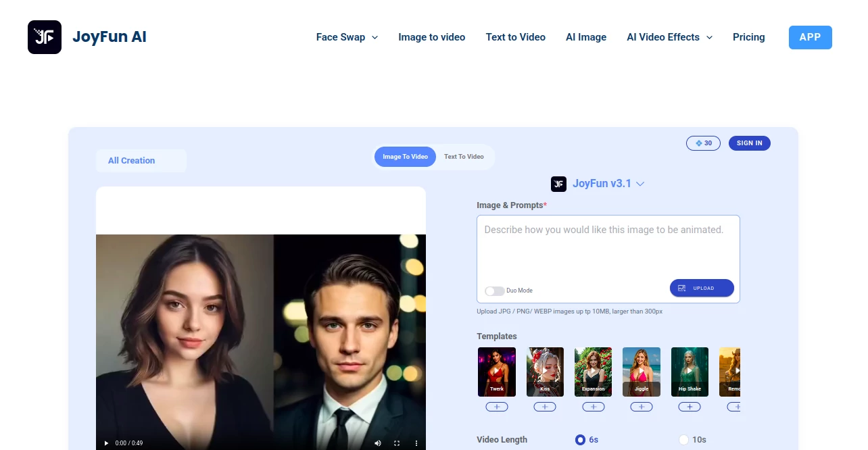
Task: Click the credits diamond icon showing 30
Action: pyautogui.click(x=697, y=143)
